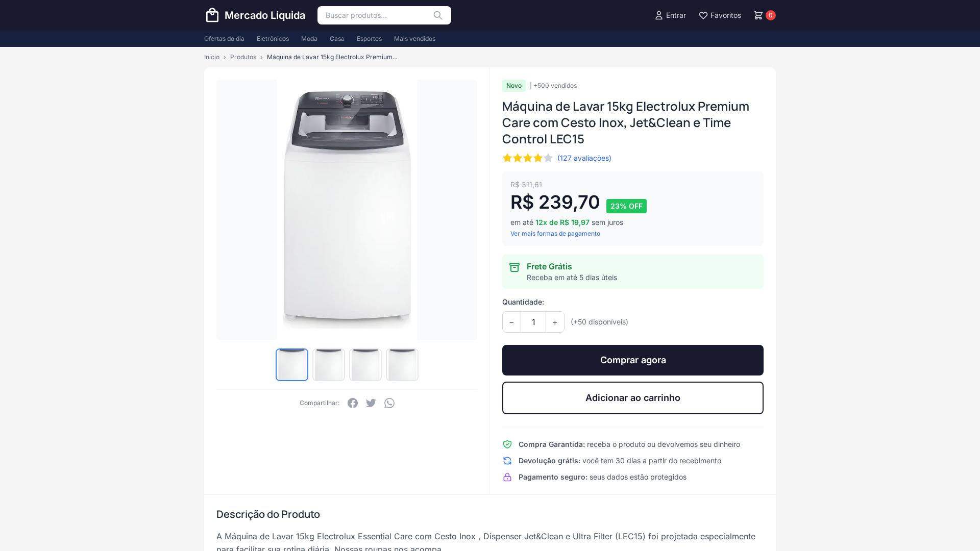Open Ver mais formas de pagamento link
980x551 pixels.
coord(555,234)
